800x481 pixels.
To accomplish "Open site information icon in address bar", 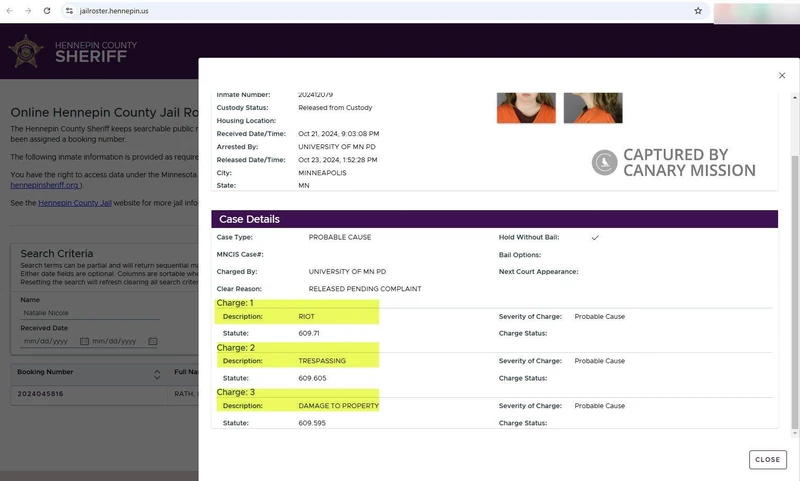I will coord(69,11).
